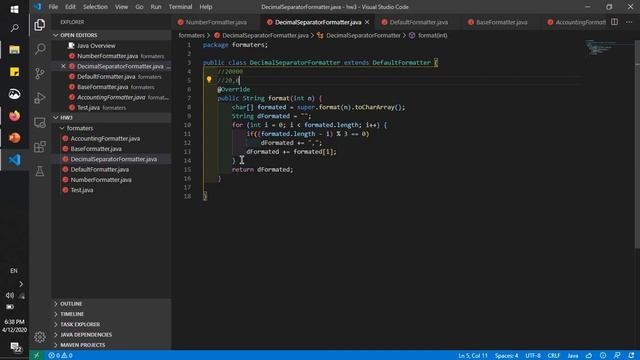The height and width of the screenshot is (360, 640).
Task: Split the editor to the right
Action: tap(614, 22)
